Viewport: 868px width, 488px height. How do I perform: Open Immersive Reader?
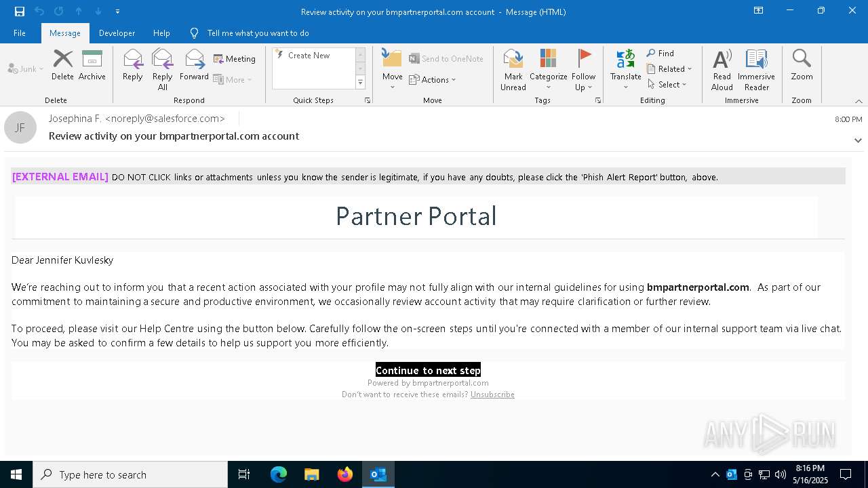tap(757, 70)
